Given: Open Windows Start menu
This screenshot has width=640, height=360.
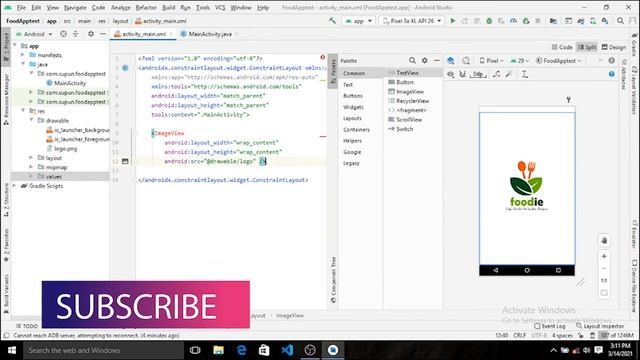Looking at the screenshot, I should 11,350.
